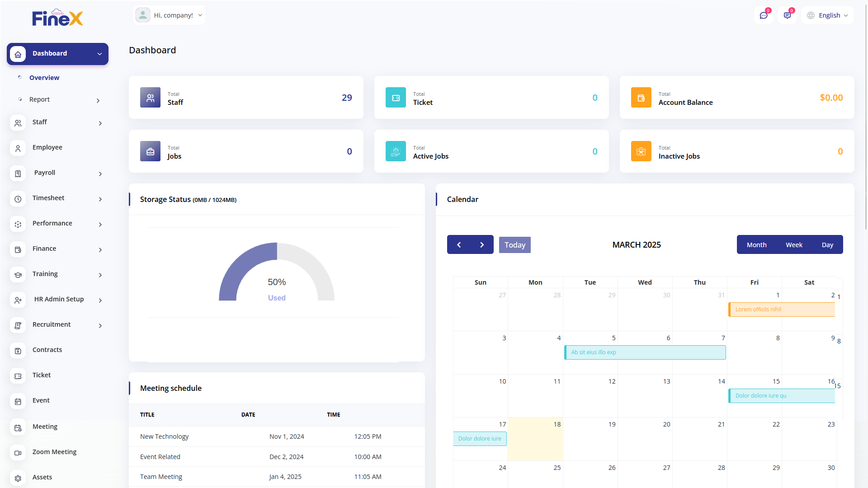Open the Contracts menu item
868x488 pixels.
47,350
